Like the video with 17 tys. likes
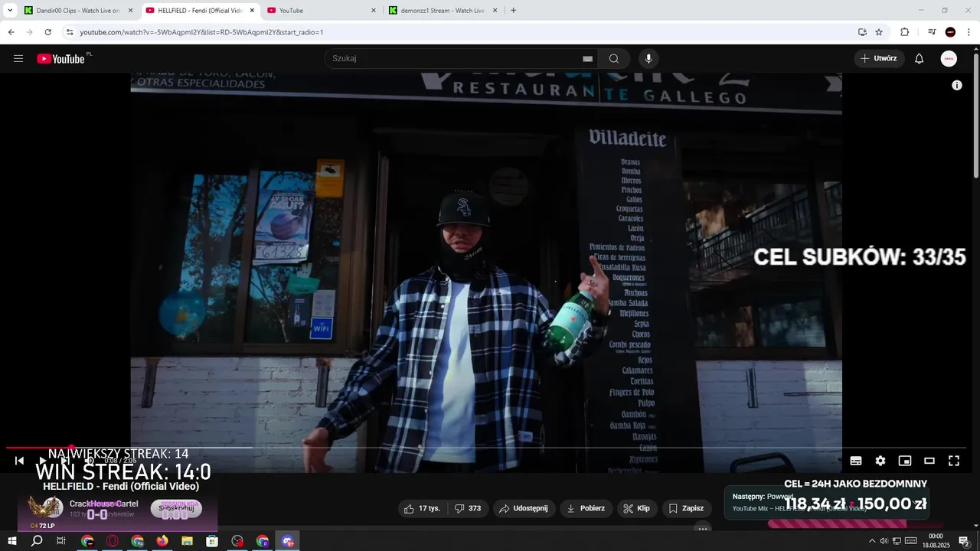The image size is (980, 551). pos(422,508)
